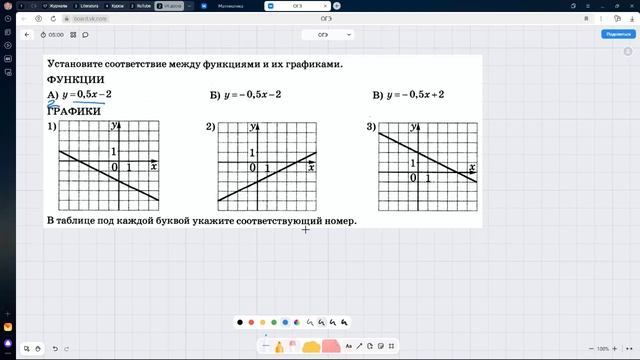The image size is (640, 360).
Task: Open the purple assistant icon in sidebar
Action: point(8,343)
